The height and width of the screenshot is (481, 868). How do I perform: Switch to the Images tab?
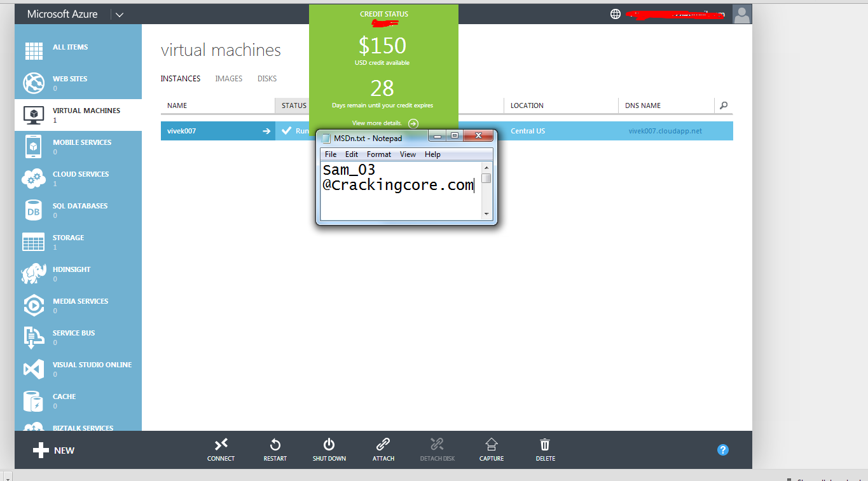pos(229,79)
